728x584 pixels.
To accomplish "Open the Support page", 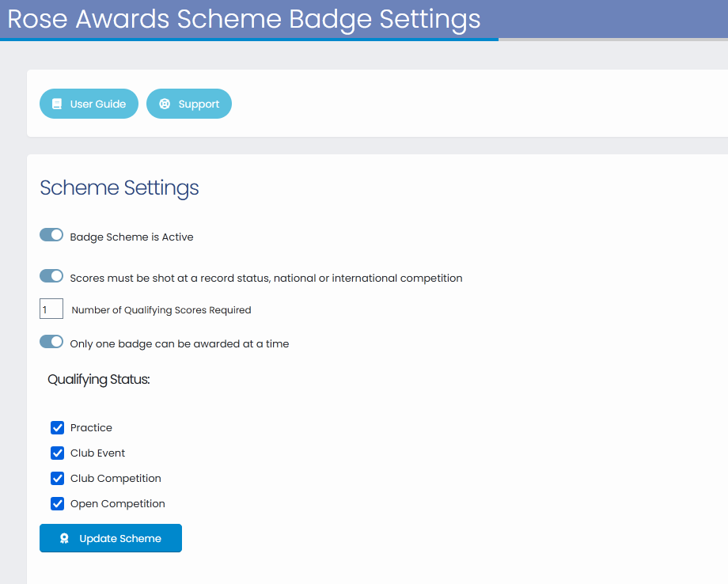I will click(x=189, y=104).
